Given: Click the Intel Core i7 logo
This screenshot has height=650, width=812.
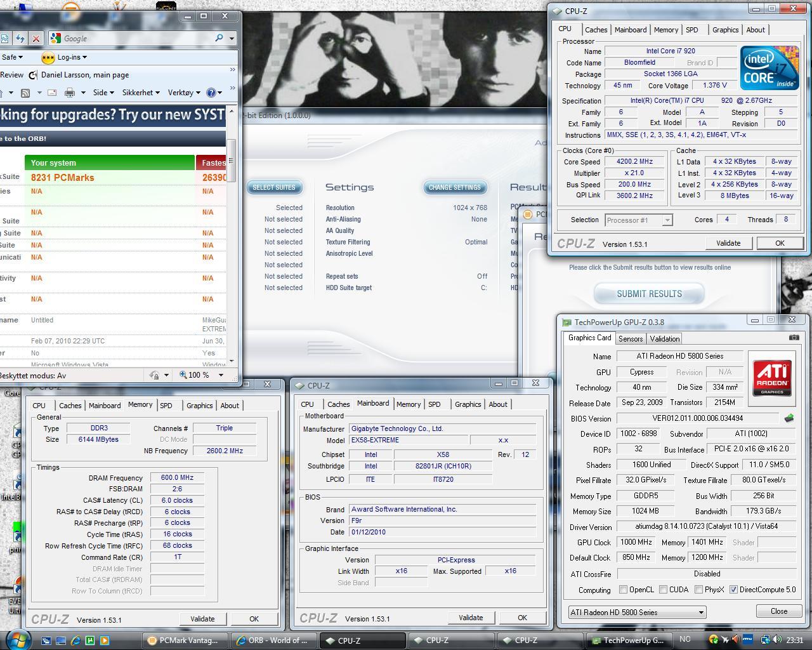Looking at the screenshot, I should pos(769,68).
